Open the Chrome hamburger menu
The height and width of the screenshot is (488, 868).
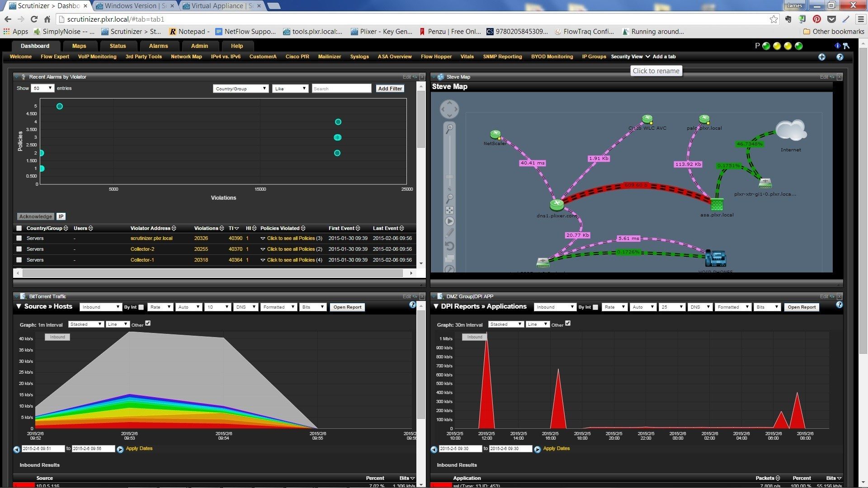[x=860, y=19]
